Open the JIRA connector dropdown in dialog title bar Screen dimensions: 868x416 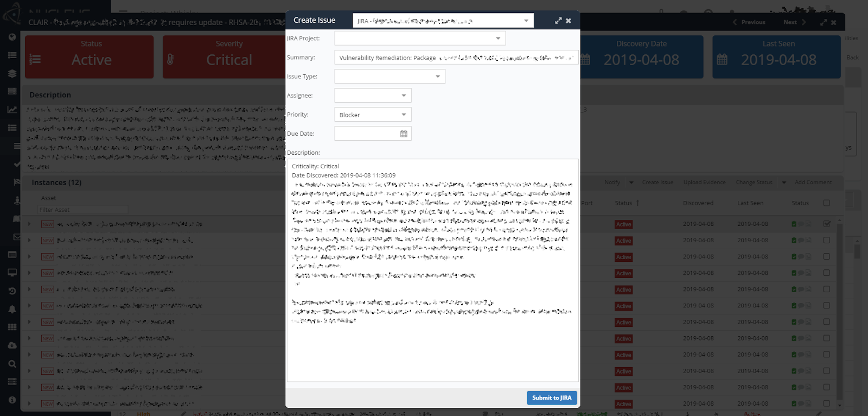443,21
